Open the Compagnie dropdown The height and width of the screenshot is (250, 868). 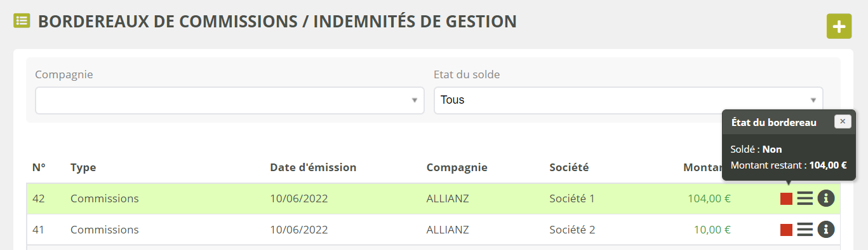[x=230, y=101]
